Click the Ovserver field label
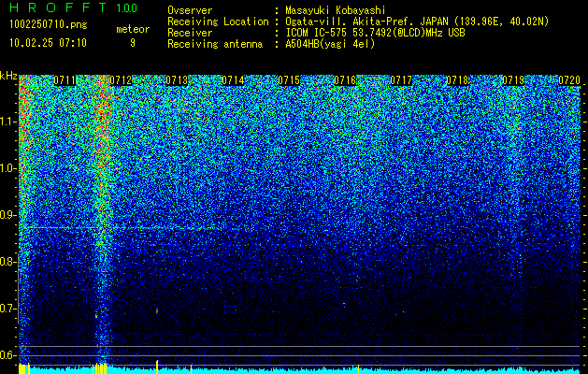The height and width of the screenshot is (374, 588). [x=190, y=10]
